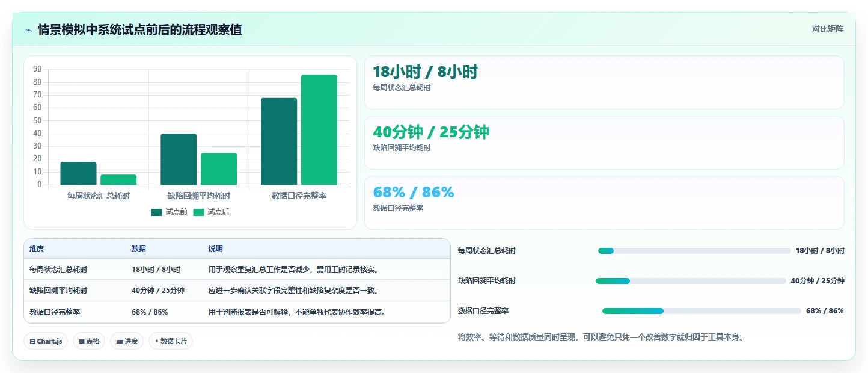Click the summary sentence starting 将效率、等待和数据质量
Image resolution: width=868 pixels, height=373 pixels.
[x=601, y=338]
